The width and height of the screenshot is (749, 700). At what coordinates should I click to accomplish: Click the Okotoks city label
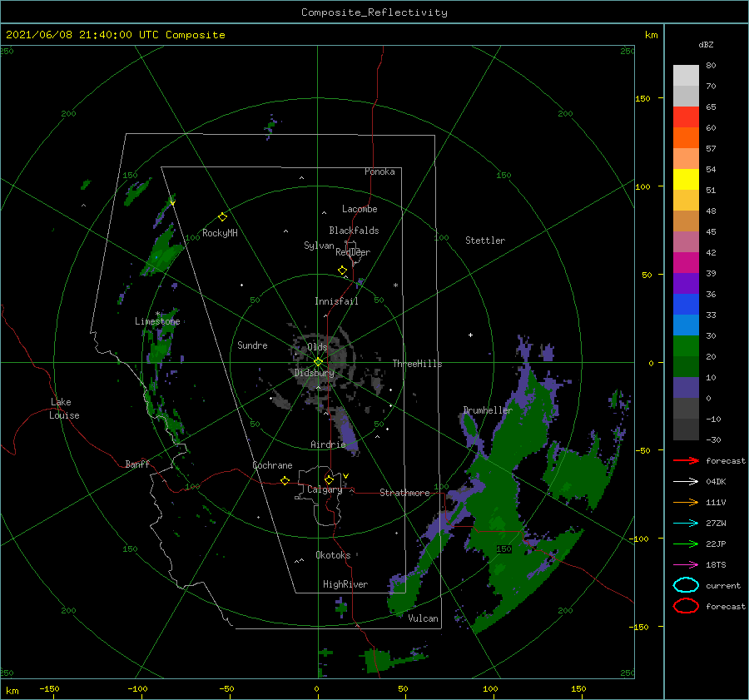[333, 554]
